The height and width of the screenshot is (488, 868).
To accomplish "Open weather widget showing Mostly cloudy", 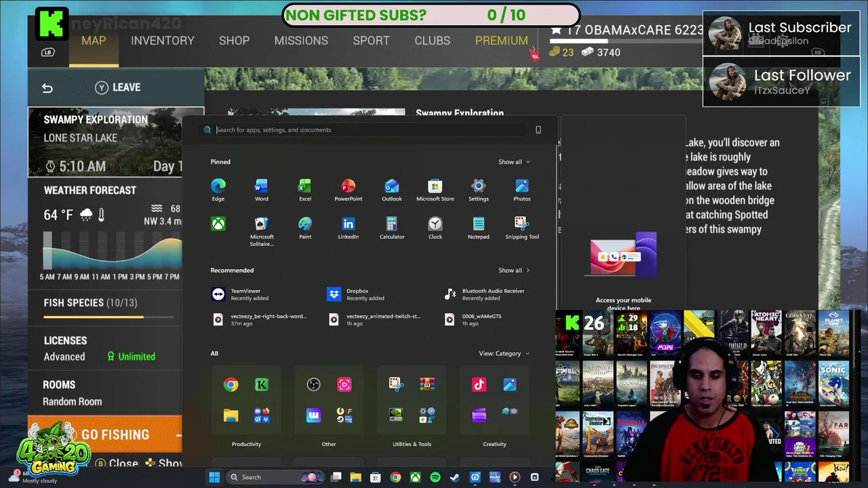I will (34, 477).
